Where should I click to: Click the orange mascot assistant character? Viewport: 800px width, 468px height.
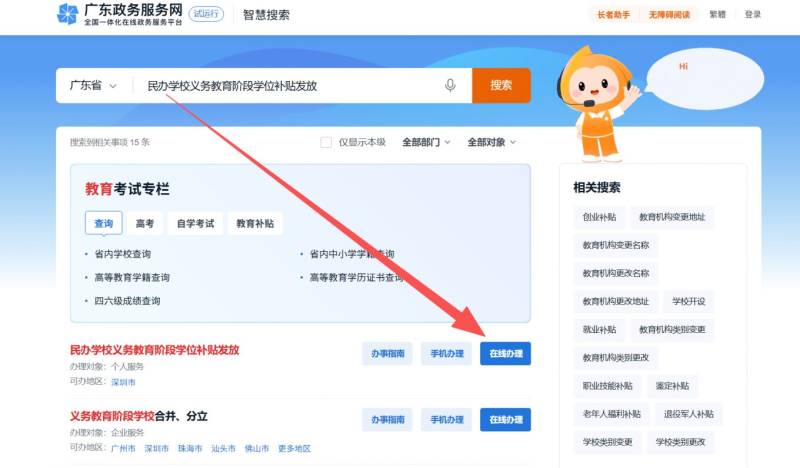pos(596,105)
